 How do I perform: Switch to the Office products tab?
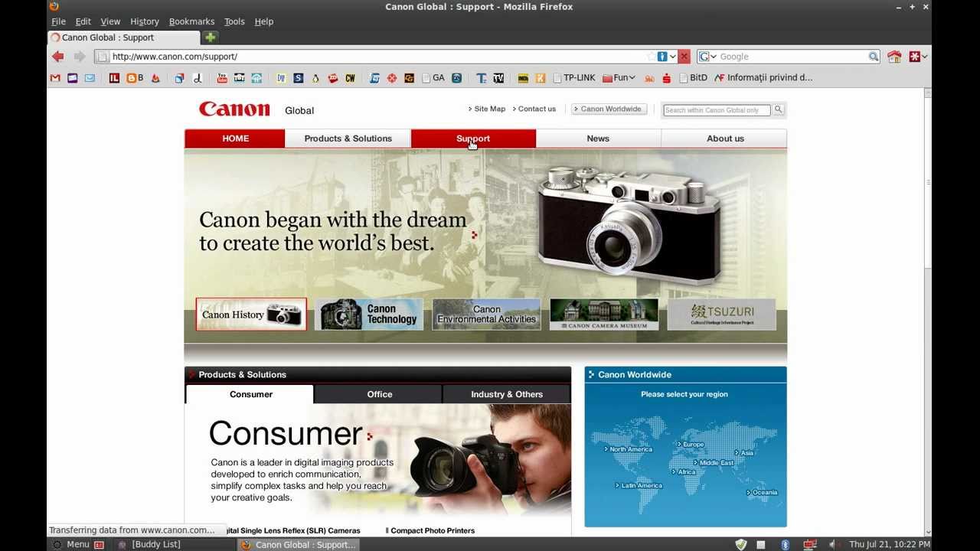pyautogui.click(x=379, y=394)
